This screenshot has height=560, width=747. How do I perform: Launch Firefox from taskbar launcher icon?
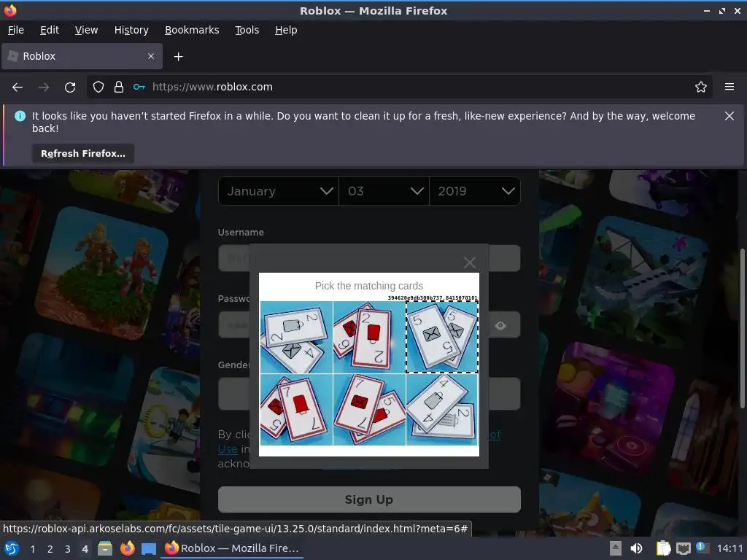[127, 548]
